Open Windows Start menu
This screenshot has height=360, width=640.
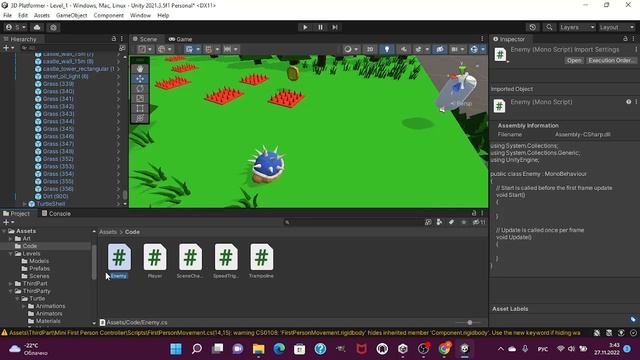(x=176, y=349)
